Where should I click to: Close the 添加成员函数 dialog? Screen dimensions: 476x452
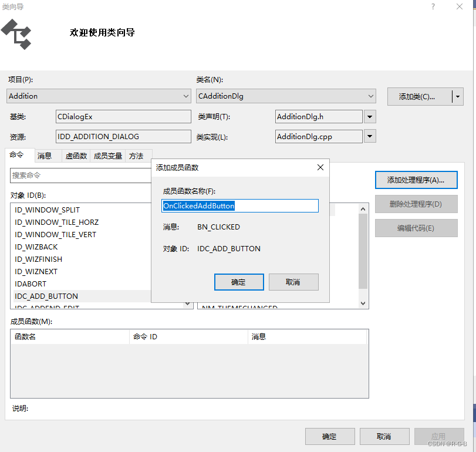[x=320, y=167]
